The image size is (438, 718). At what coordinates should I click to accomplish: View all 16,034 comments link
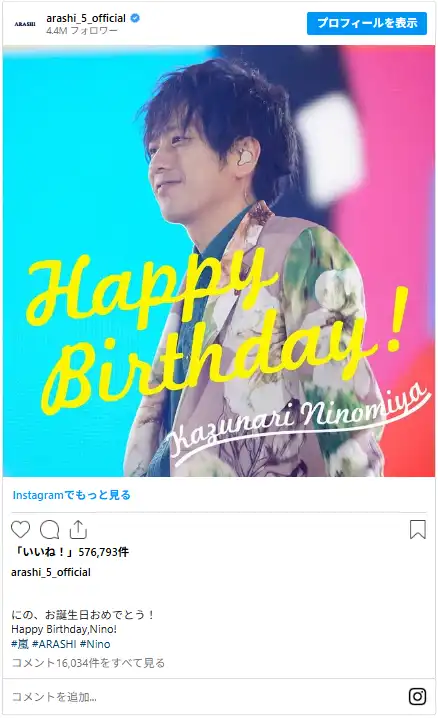coord(88,663)
